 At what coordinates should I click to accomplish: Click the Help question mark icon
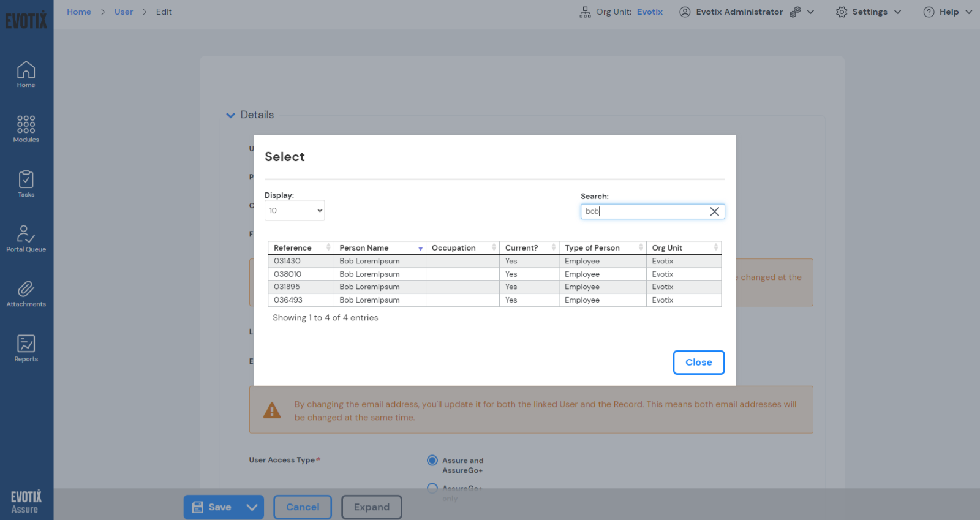click(929, 12)
